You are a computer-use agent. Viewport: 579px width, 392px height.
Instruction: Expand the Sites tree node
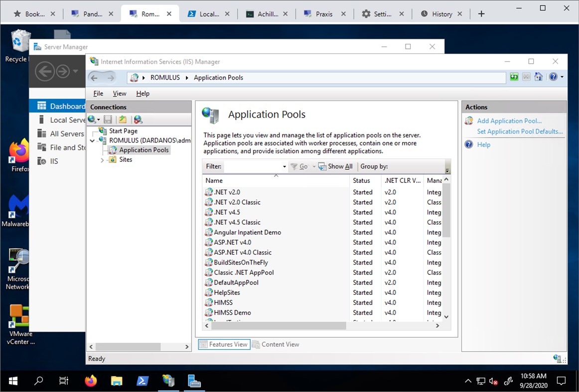102,160
